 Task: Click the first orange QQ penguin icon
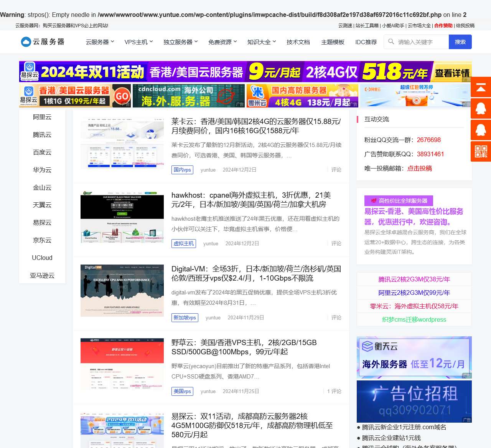(x=481, y=109)
